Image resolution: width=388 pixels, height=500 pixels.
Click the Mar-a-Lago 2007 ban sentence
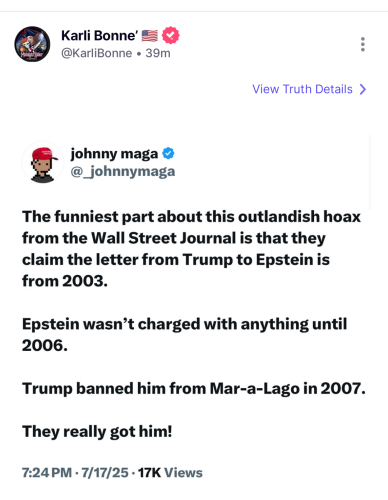(194, 389)
